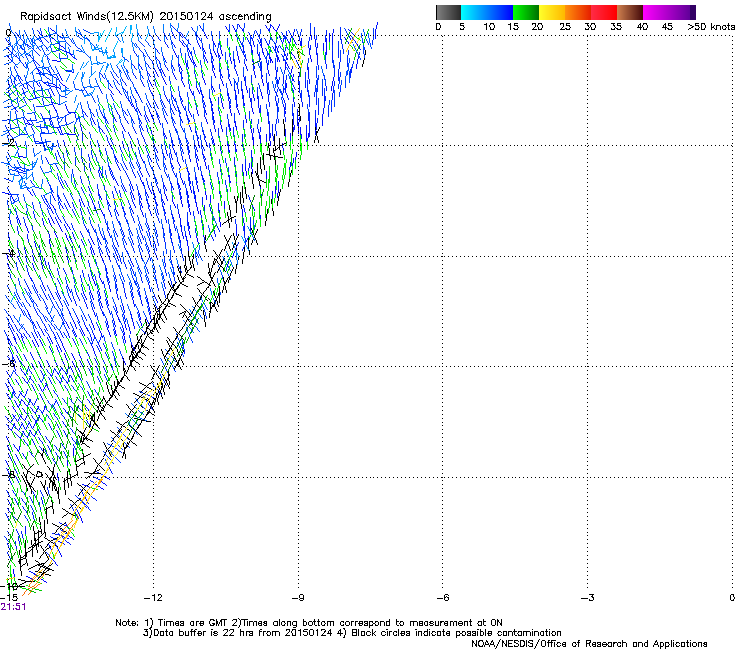Click the '-3' longitude axis label
This screenshot has width=740, height=650.
point(588,598)
